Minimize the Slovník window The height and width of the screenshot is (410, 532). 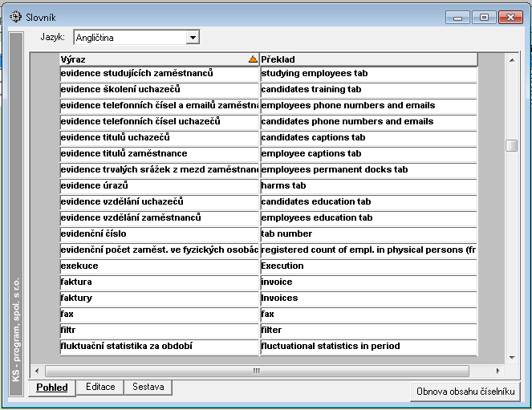point(457,18)
